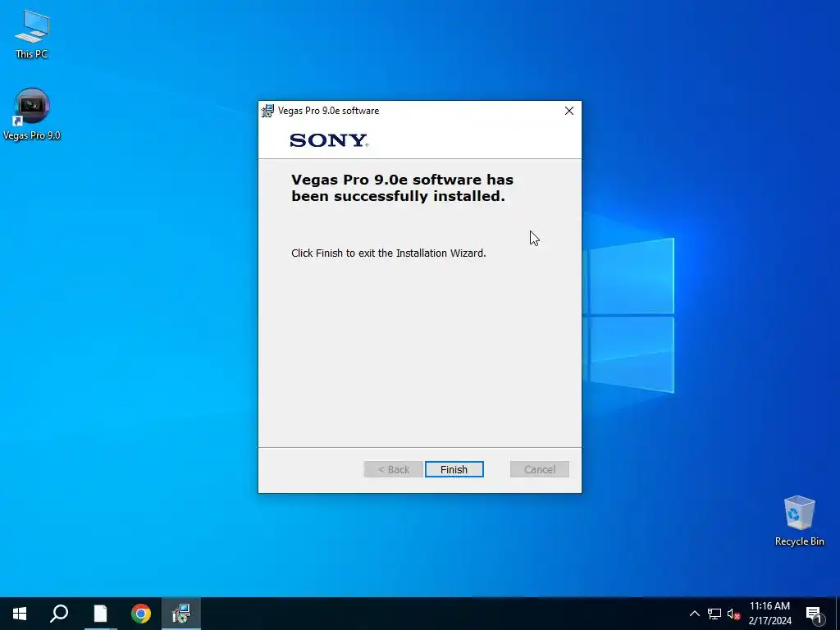Viewport: 840px width, 630px height.
Task: Open the blank document taskbar icon
Action: click(x=100, y=614)
